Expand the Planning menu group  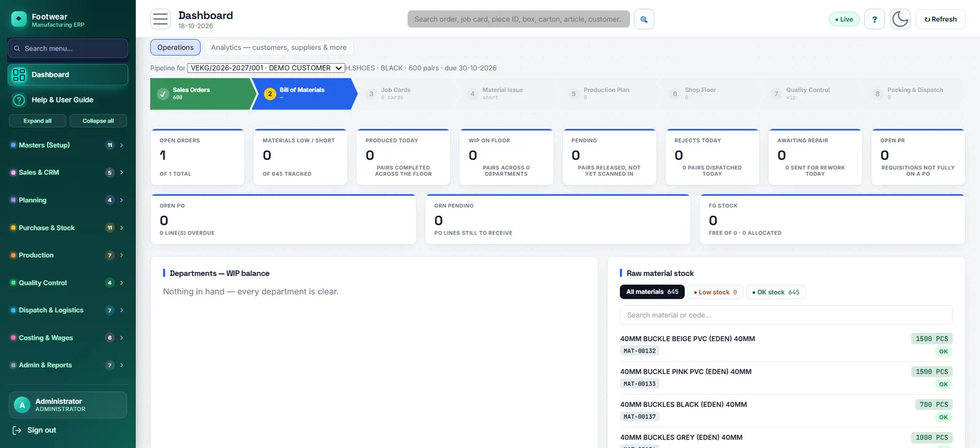pos(67,200)
